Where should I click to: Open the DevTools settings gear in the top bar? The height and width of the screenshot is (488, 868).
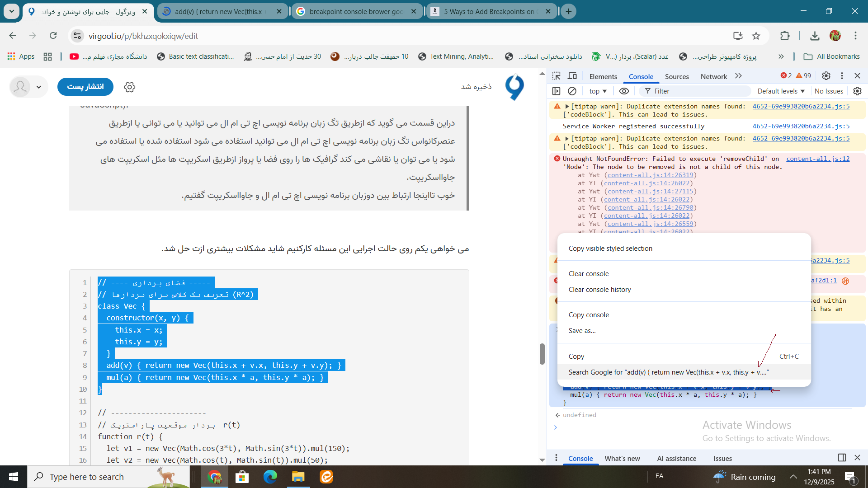pyautogui.click(x=826, y=76)
